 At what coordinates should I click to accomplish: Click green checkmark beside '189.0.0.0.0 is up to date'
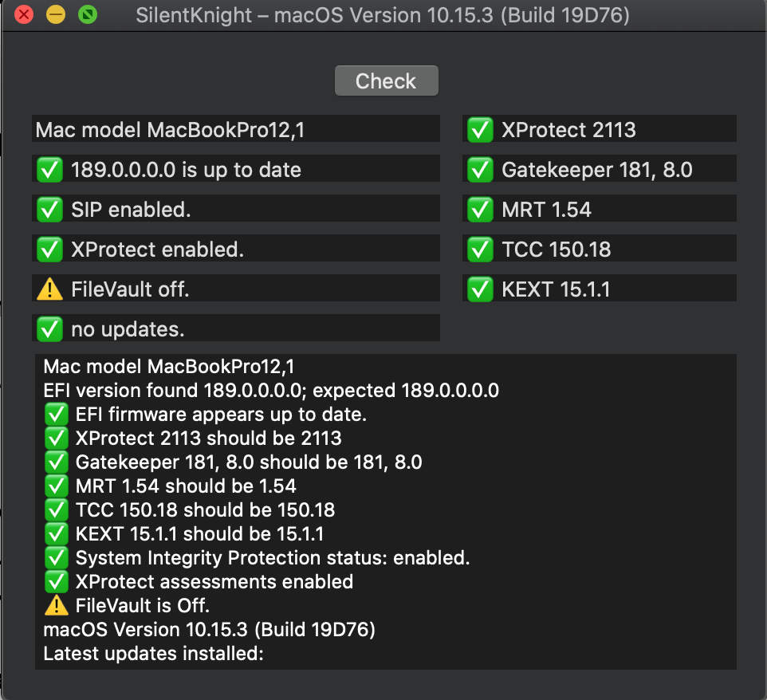click(x=50, y=170)
